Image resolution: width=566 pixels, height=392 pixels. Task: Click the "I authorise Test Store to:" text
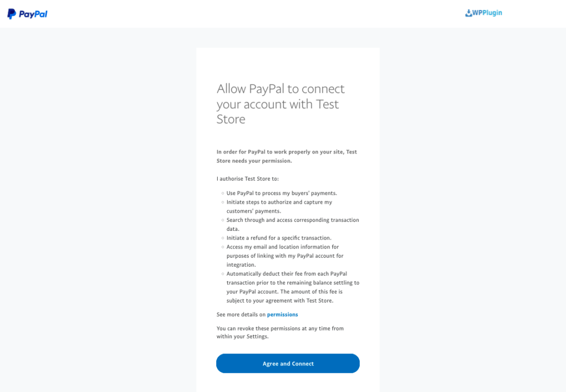tap(248, 178)
